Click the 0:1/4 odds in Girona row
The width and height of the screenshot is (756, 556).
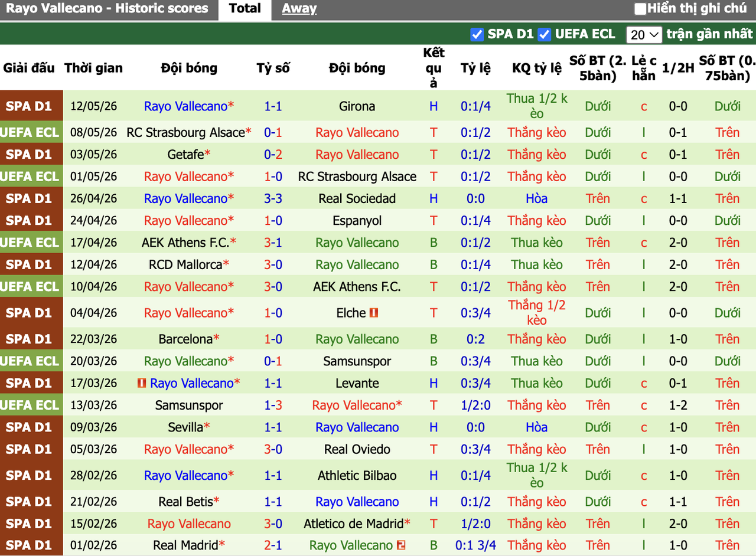[475, 107]
